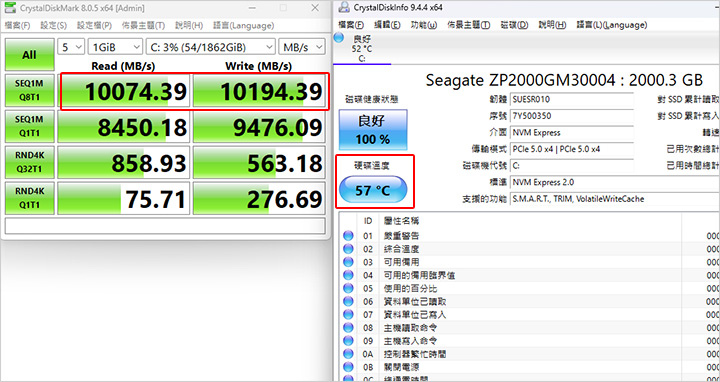
Task: Open 說明(H) menu in CrystalDiskInfo
Action: (552, 25)
